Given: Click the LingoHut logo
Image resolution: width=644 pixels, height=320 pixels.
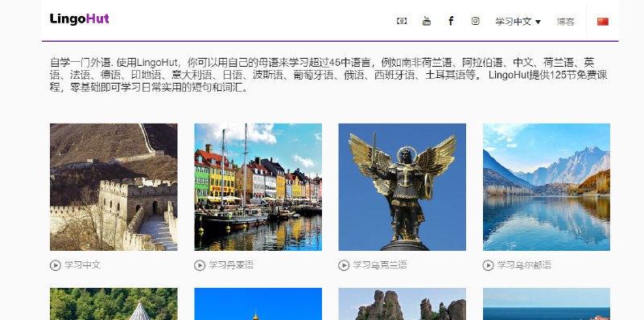Looking at the screenshot, I should 79,18.
